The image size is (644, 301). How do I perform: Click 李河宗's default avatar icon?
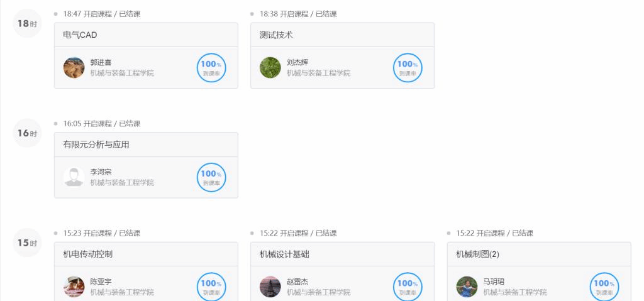point(74,177)
